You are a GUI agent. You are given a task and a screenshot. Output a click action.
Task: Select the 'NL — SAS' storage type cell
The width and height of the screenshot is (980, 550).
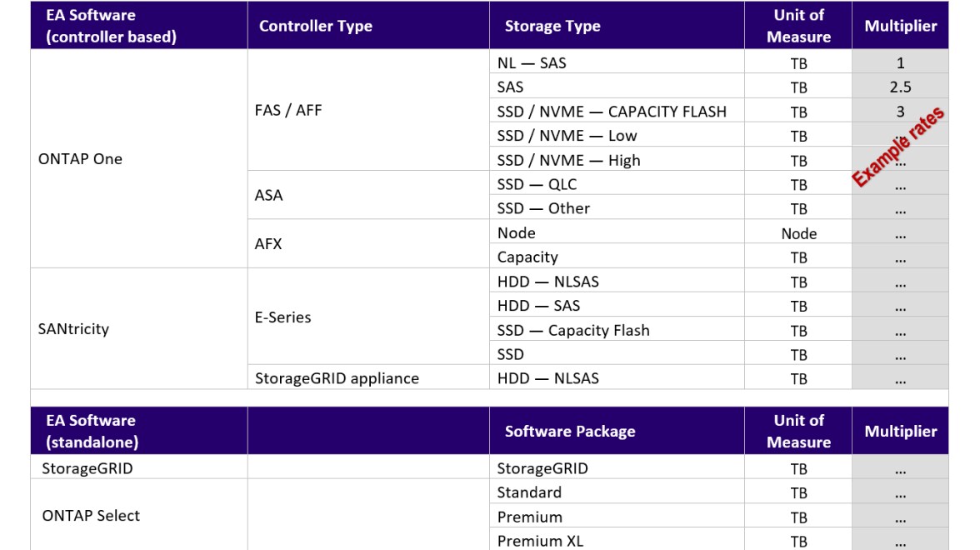(532, 62)
